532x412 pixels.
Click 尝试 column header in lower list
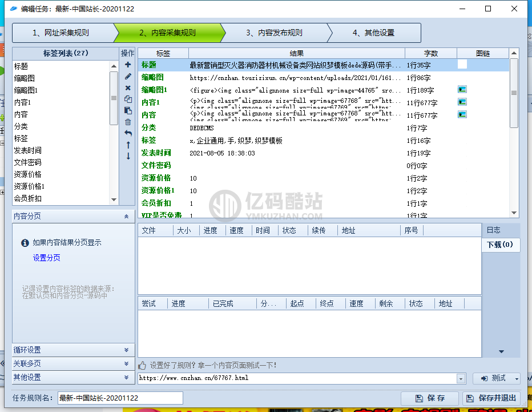pyautogui.click(x=152, y=303)
